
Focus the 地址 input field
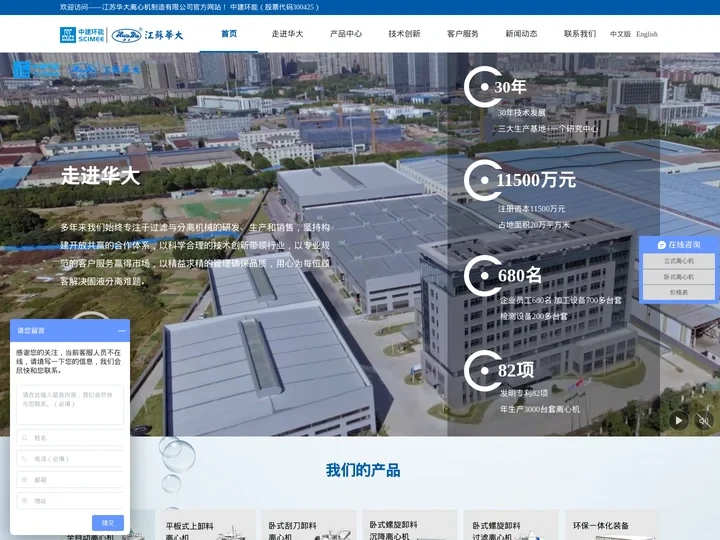(70, 501)
